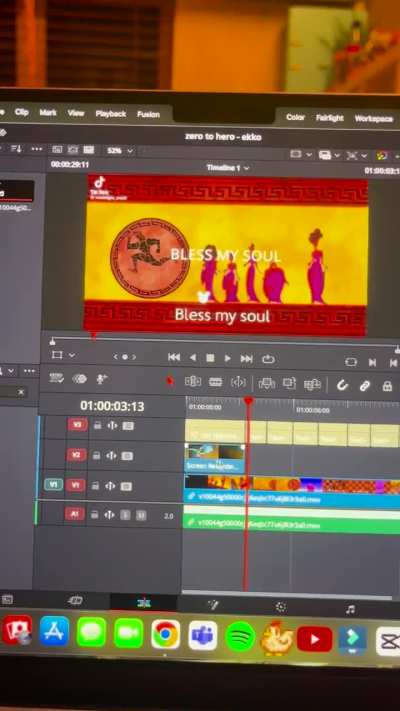
Task: Disable video track V2
Action: 127,456
